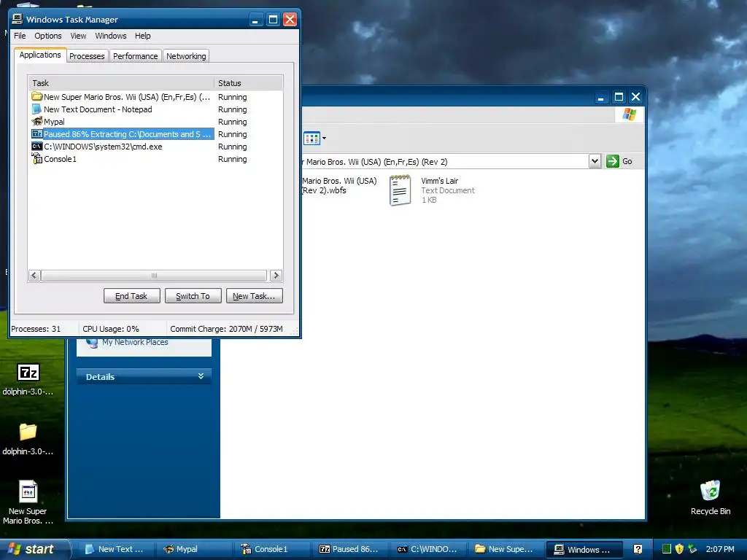Switch to the Networking tab
747x560 pixels.
coord(186,56)
